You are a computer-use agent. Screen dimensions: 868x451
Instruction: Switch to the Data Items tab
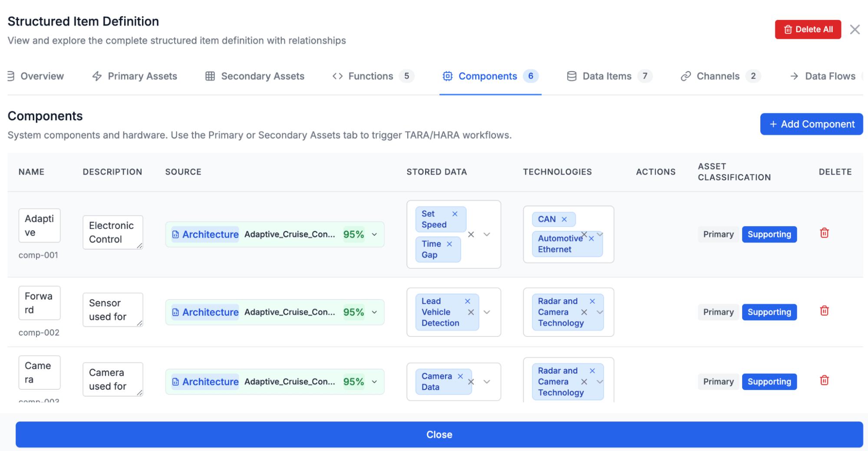coord(607,76)
